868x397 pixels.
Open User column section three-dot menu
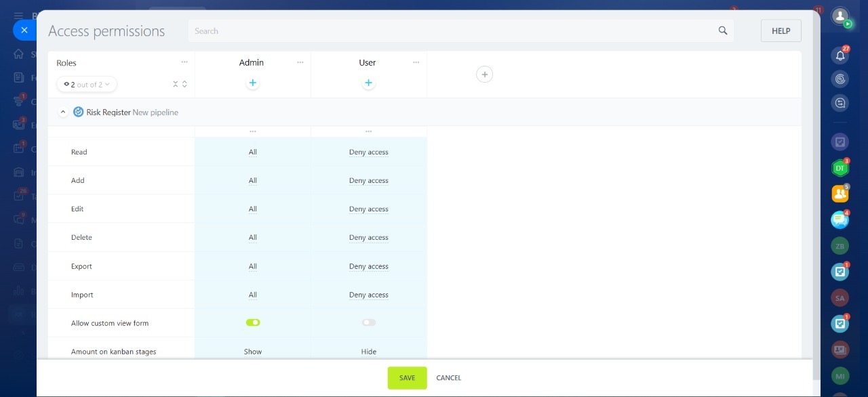[x=369, y=131]
